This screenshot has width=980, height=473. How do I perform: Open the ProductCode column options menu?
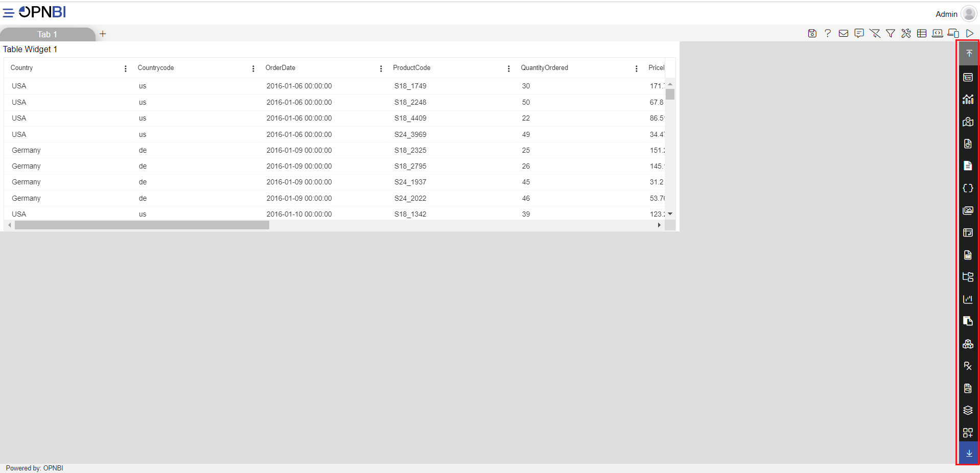(509, 68)
